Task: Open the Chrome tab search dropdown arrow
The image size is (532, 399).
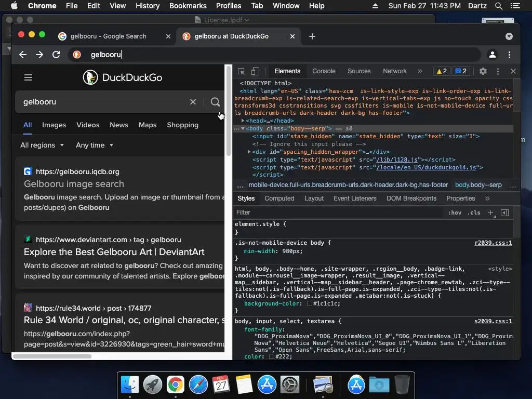Action: click(x=509, y=36)
